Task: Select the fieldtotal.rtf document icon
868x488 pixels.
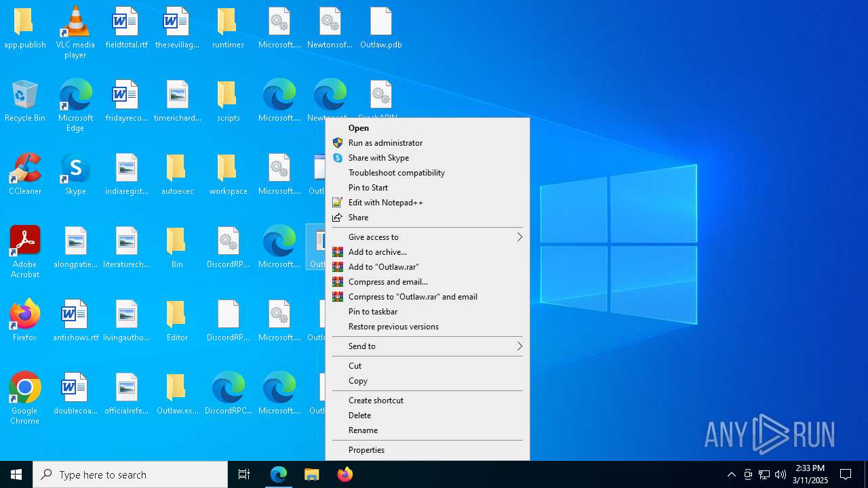Action: click(126, 22)
